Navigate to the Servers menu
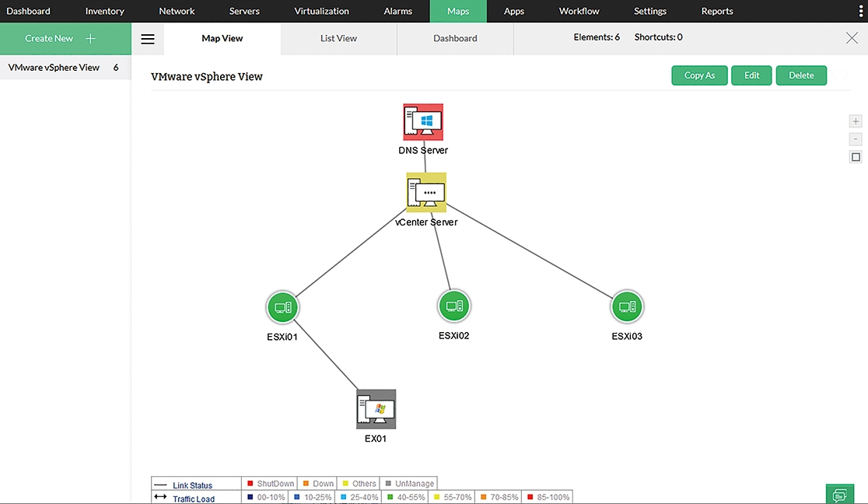 click(x=244, y=11)
